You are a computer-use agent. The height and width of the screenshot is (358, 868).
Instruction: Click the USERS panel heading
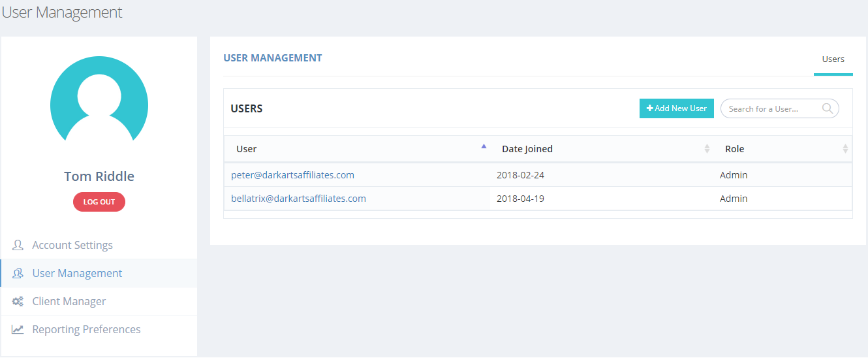pyautogui.click(x=247, y=108)
